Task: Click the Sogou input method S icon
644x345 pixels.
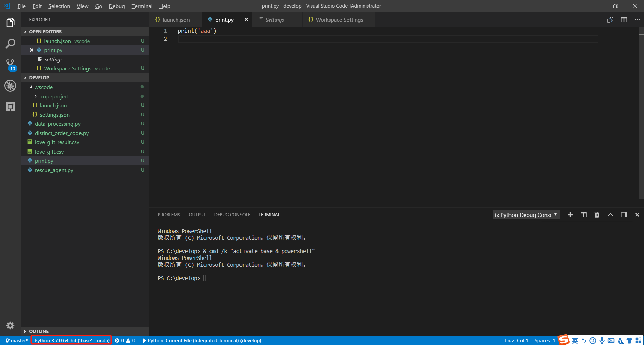Action: click(563, 340)
